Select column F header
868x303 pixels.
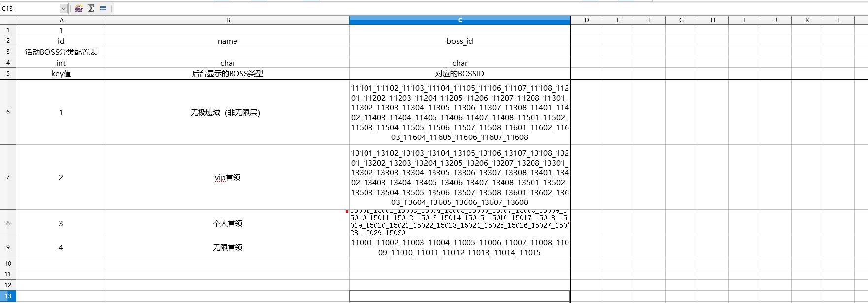650,20
